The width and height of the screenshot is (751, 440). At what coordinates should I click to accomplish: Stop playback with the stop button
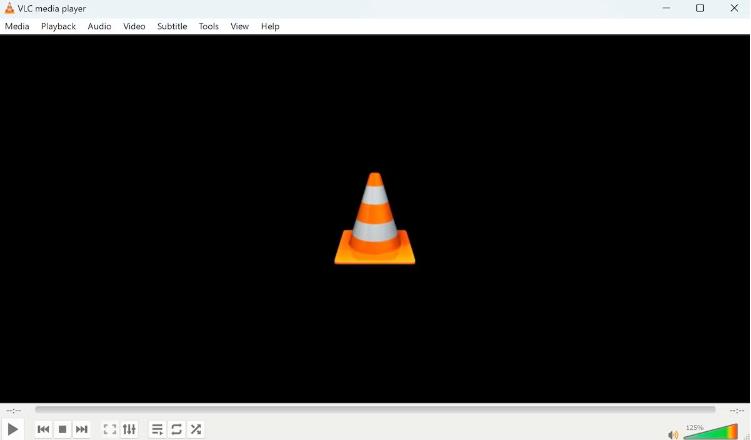(62, 429)
